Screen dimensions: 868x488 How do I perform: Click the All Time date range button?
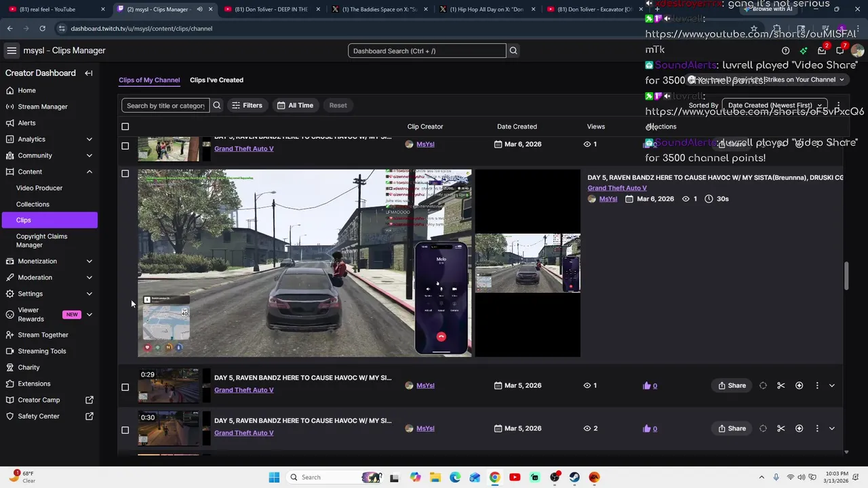pos(295,105)
